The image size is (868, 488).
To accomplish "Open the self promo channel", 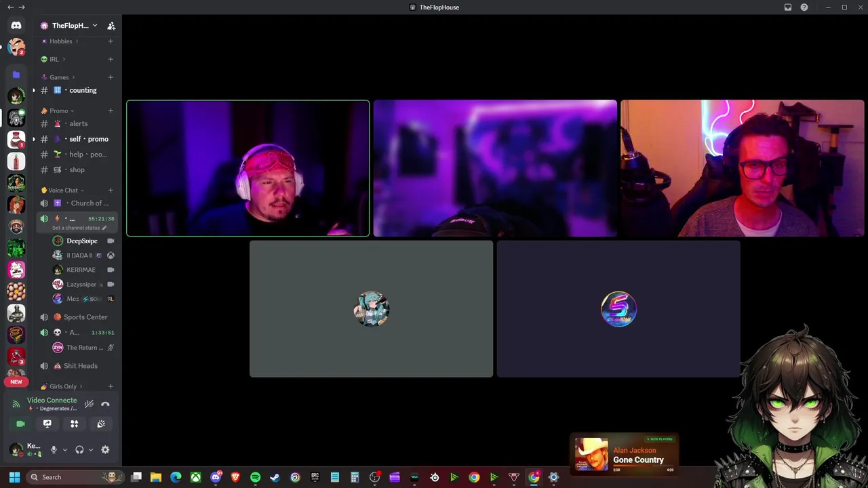I will click(77, 139).
